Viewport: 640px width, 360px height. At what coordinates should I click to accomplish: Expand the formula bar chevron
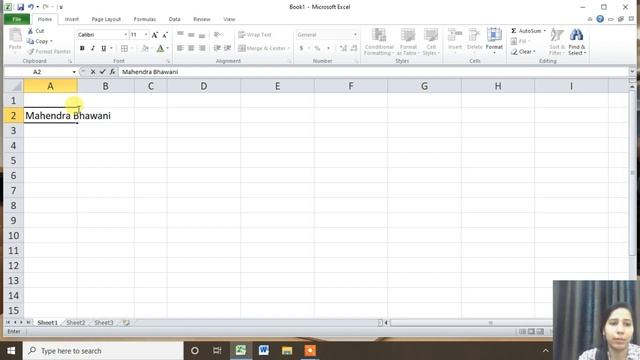pyautogui.click(x=632, y=72)
